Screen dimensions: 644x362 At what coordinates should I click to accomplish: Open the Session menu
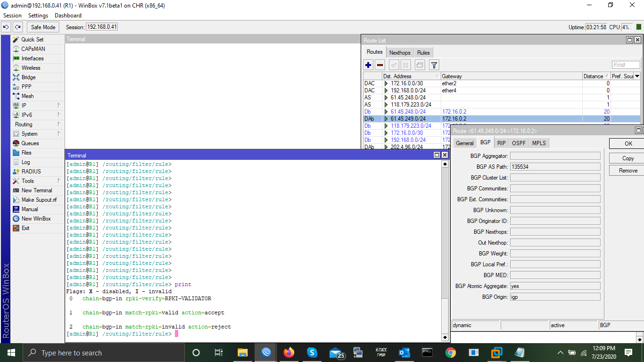pos(12,16)
